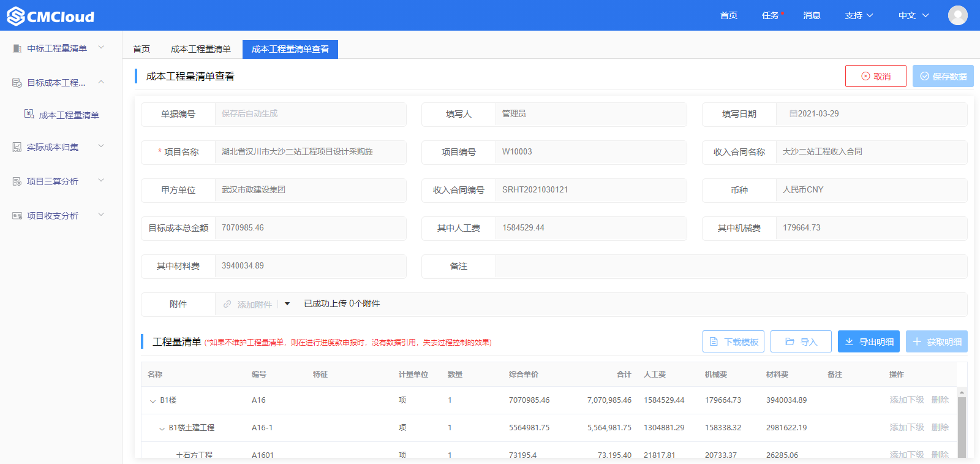Viewport: 980px width, 464px height.
Task: Switch to the 首页 tab
Action: pos(141,49)
